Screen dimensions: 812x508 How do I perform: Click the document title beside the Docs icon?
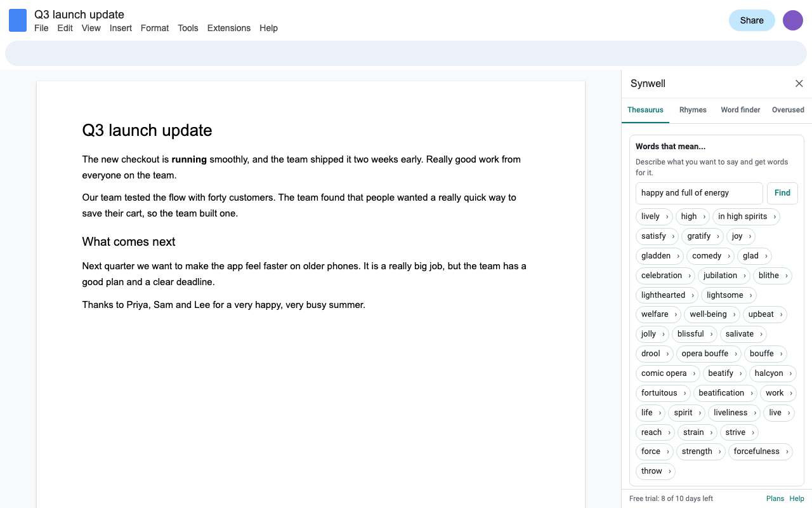click(79, 14)
